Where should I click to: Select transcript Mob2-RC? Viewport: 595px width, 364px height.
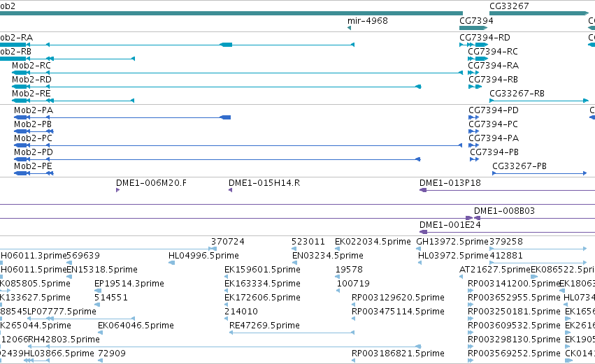31,65
